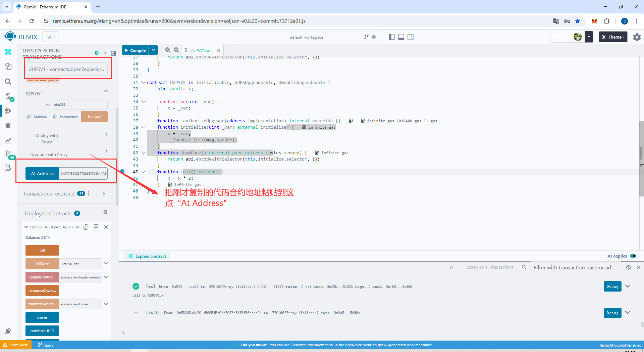The width and height of the screenshot is (644, 352).
Task: Click the At Address button
Action: (x=42, y=174)
